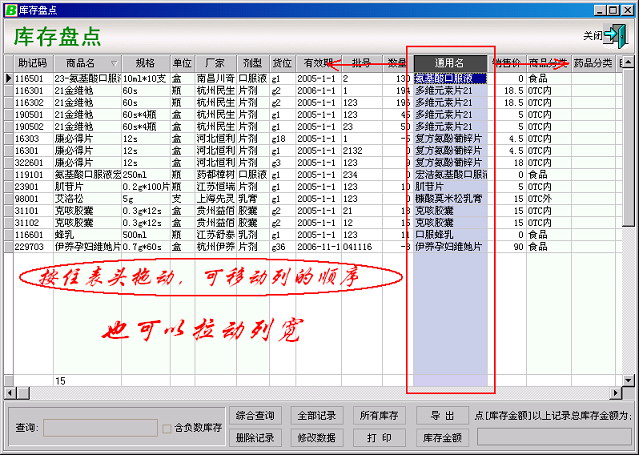Click the 全部记录 button
This screenshot has height=455, width=639.
[316, 415]
